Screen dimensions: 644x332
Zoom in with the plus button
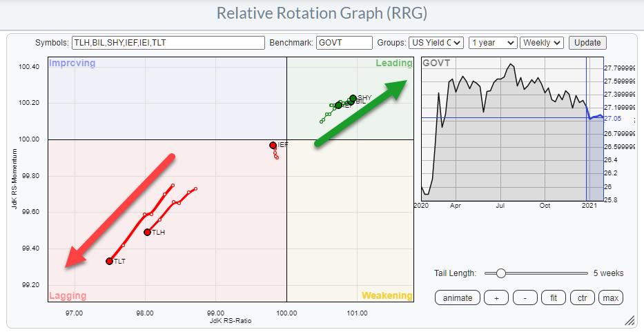(496, 297)
